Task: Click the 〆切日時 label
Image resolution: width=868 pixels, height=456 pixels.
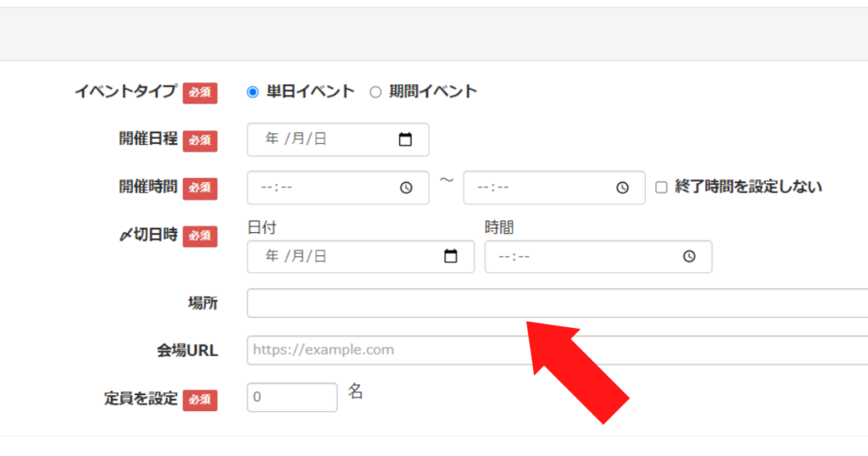Action: pyautogui.click(x=147, y=235)
